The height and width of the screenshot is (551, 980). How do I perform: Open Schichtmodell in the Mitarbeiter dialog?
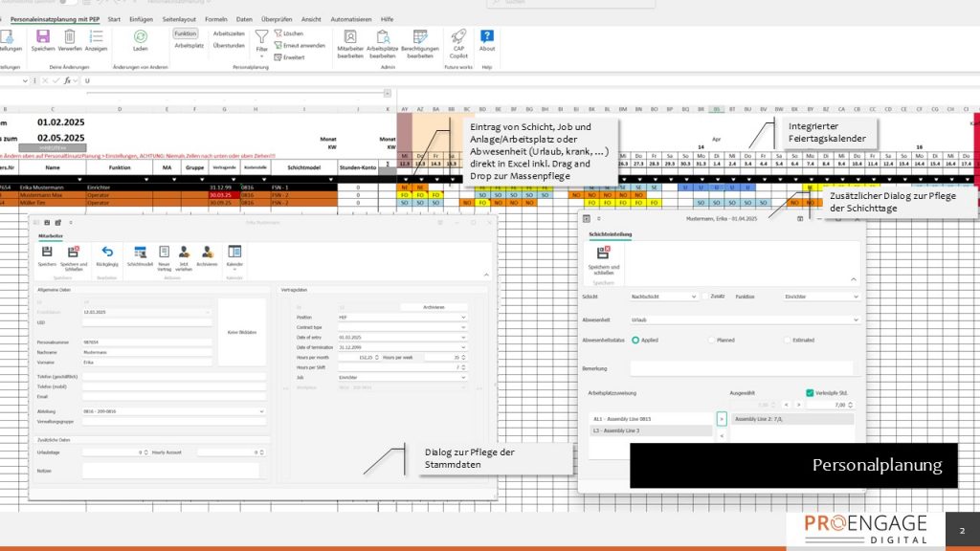(x=140, y=252)
